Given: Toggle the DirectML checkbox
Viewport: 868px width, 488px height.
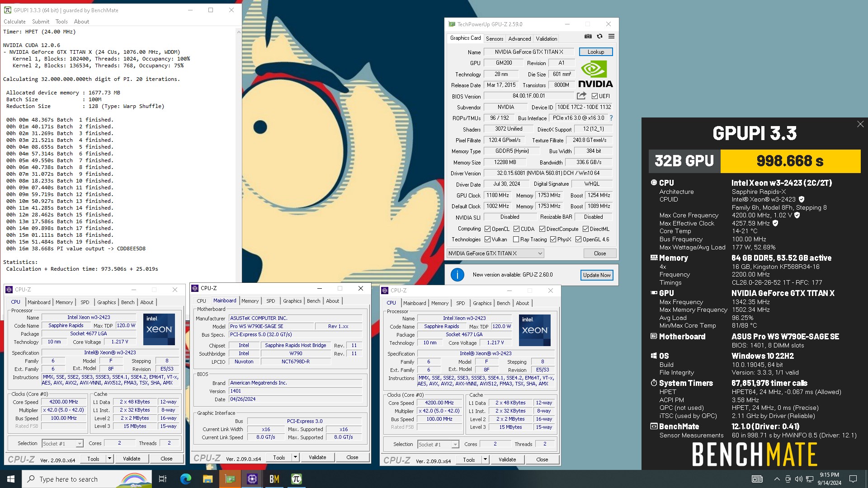Looking at the screenshot, I should click(585, 229).
